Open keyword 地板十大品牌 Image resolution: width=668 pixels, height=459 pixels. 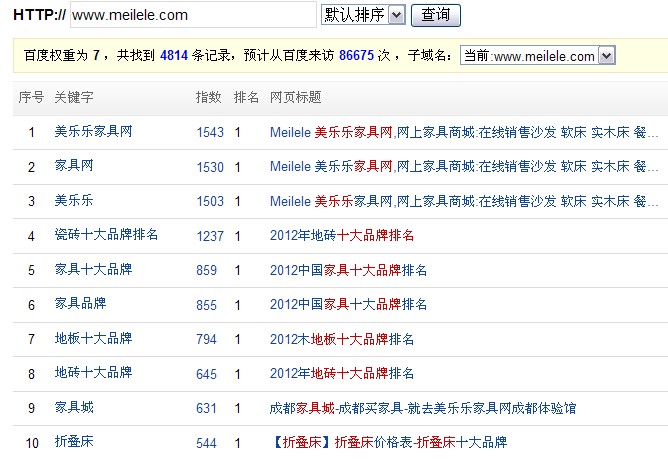[x=93, y=339]
